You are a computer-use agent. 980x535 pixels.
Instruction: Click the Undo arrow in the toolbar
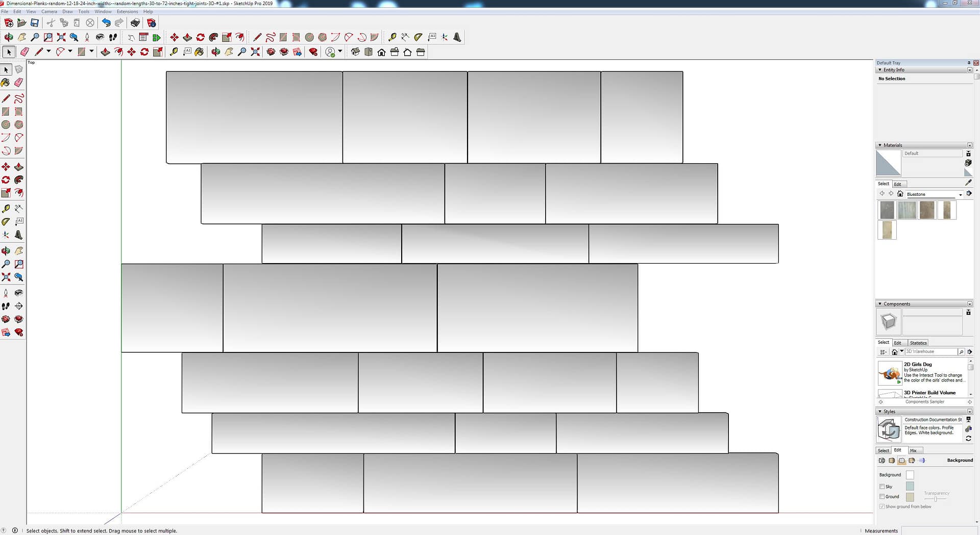[106, 23]
